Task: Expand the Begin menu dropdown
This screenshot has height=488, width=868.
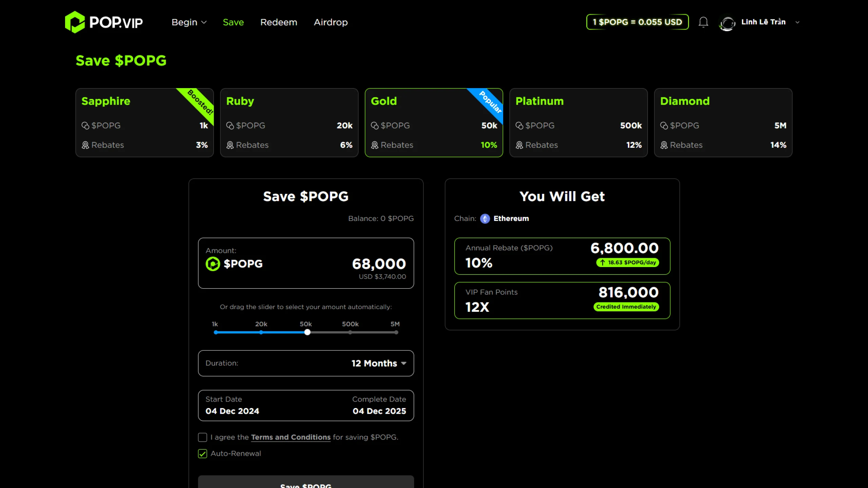Action: click(x=189, y=22)
